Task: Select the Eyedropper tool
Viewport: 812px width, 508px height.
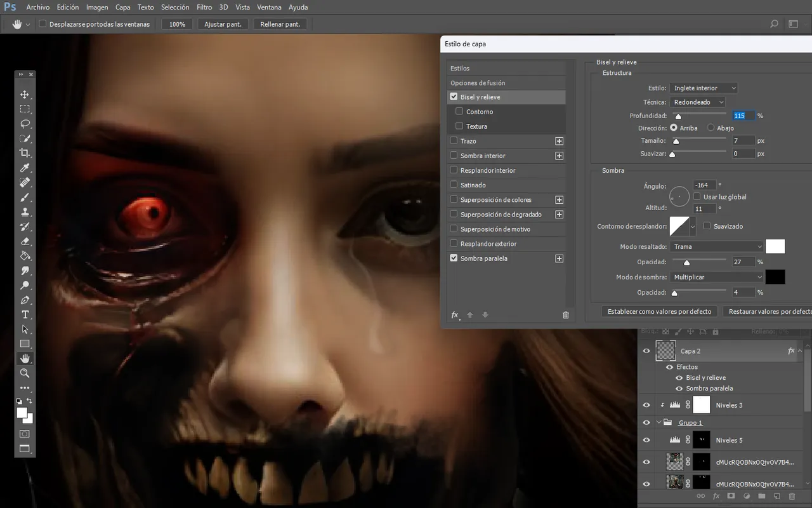Action: pos(25,168)
